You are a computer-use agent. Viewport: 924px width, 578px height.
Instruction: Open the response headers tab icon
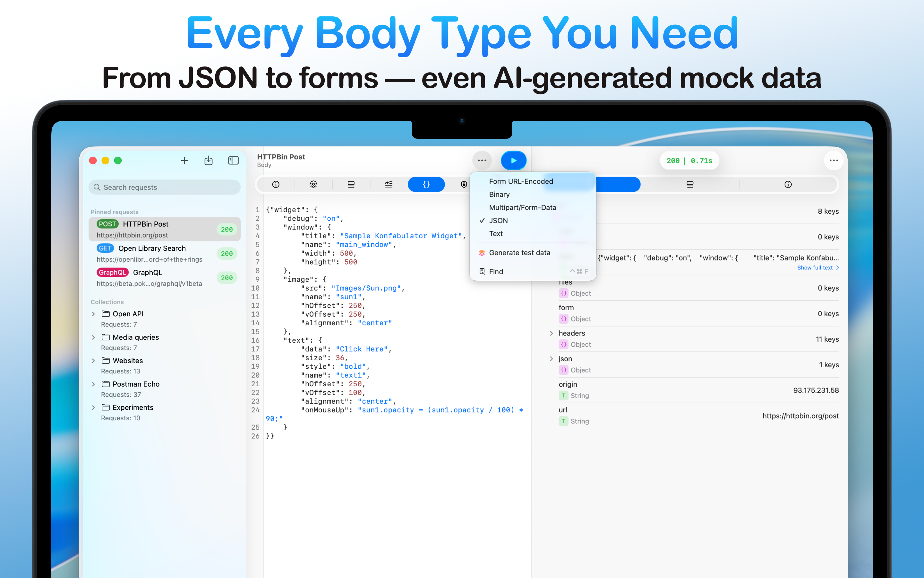(x=690, y=184)
